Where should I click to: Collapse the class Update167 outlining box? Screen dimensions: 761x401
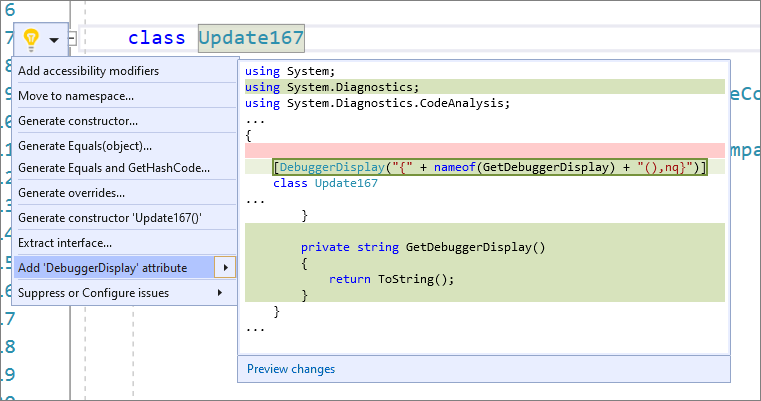click(72, 38)
